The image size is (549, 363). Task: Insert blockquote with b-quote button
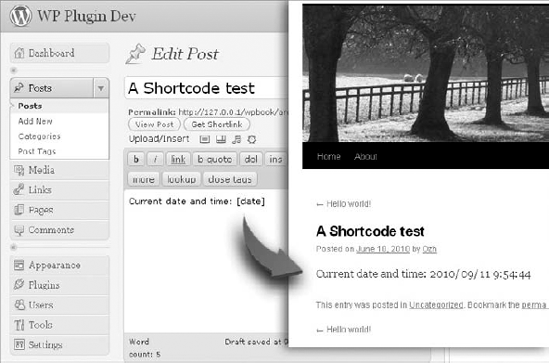[x=215, y=159]
